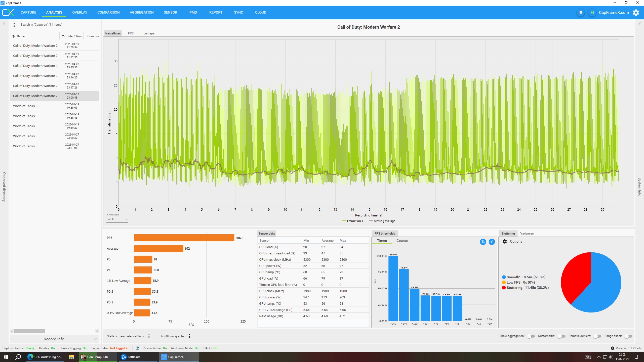Click the login icon next to CapFrameX.com

click(x=592, y=13)
